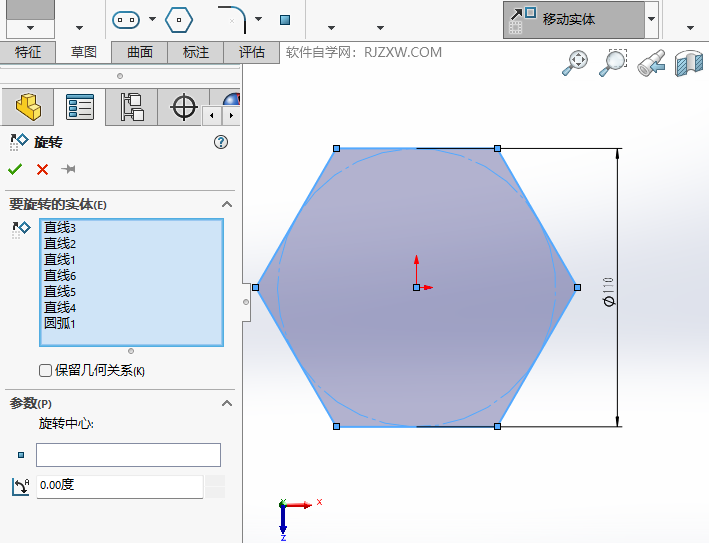Confirm rotation with the green checkmark

click(x=15, y=169)
